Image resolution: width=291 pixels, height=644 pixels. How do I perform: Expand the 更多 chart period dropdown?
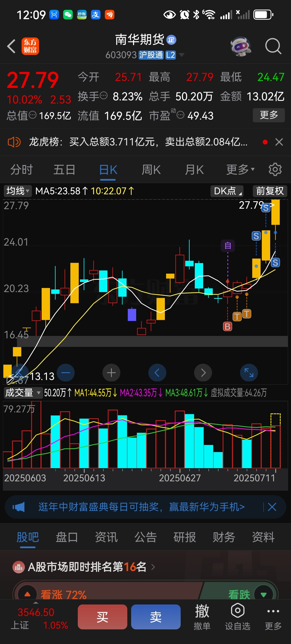[240, 169]
